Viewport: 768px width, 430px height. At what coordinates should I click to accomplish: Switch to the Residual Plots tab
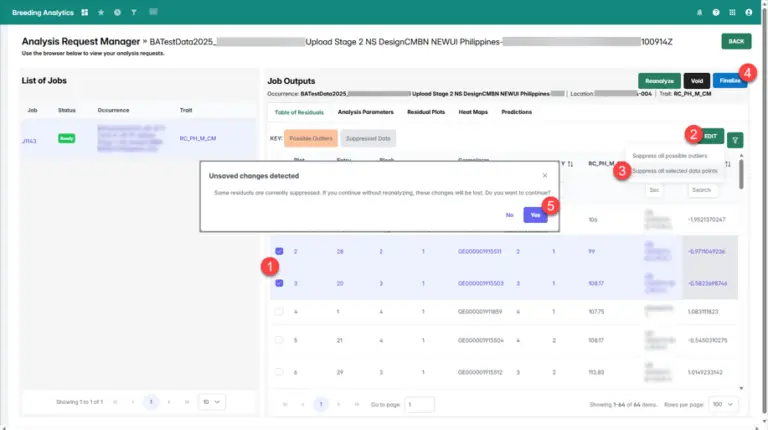(x=427, y=112)
